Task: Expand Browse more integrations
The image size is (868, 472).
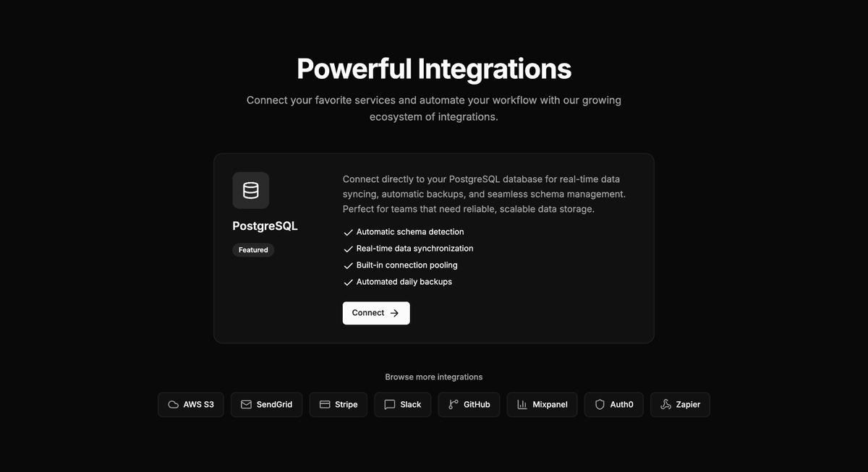Action: [x=433, y=377]
